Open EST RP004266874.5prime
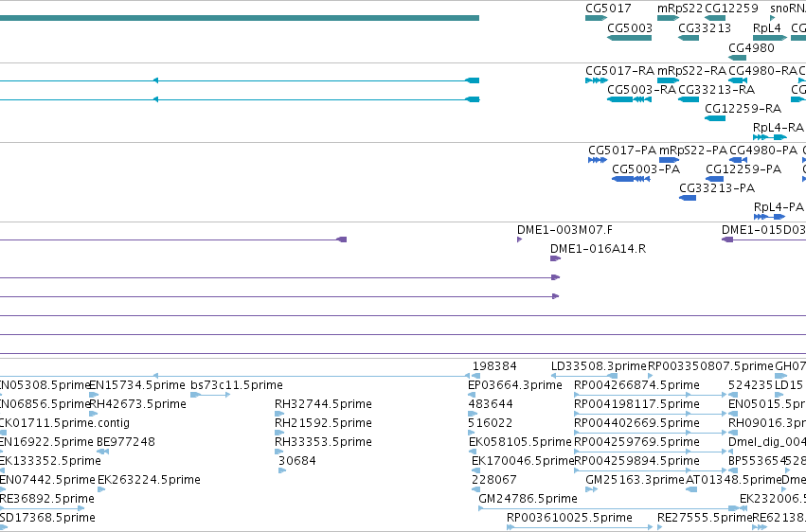806x532 pixels. click(636, 385)
